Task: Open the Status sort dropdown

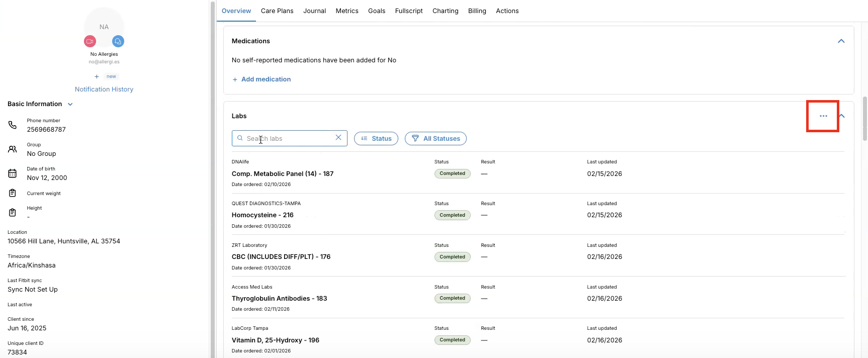Action: coord(376,138)
